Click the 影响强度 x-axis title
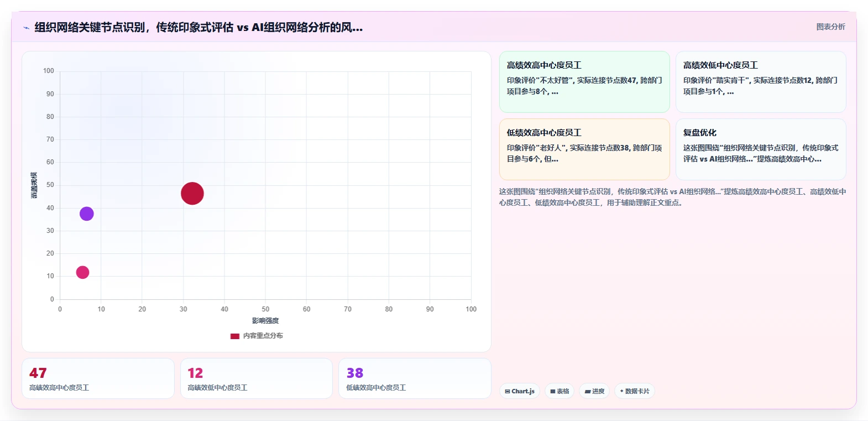The image size is (868, 421). click(265, 321)
